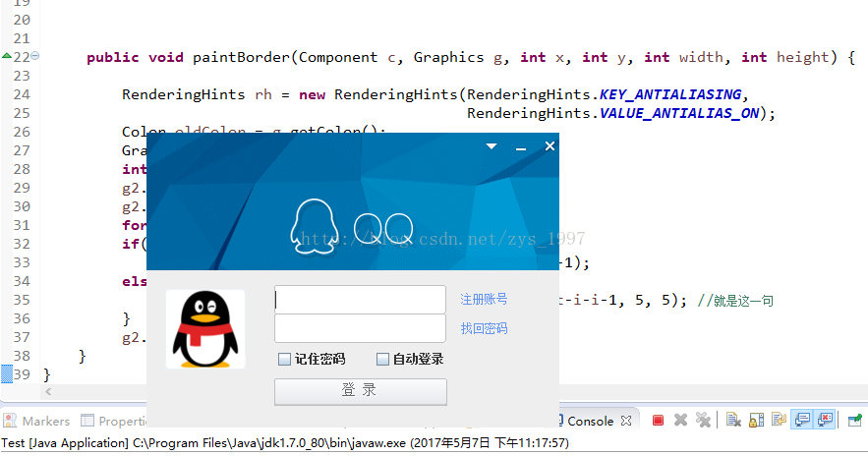The height and width of the screenshot is (456, 868).
Task: Switch to the Console tab
Action: [x=590, y=422]
